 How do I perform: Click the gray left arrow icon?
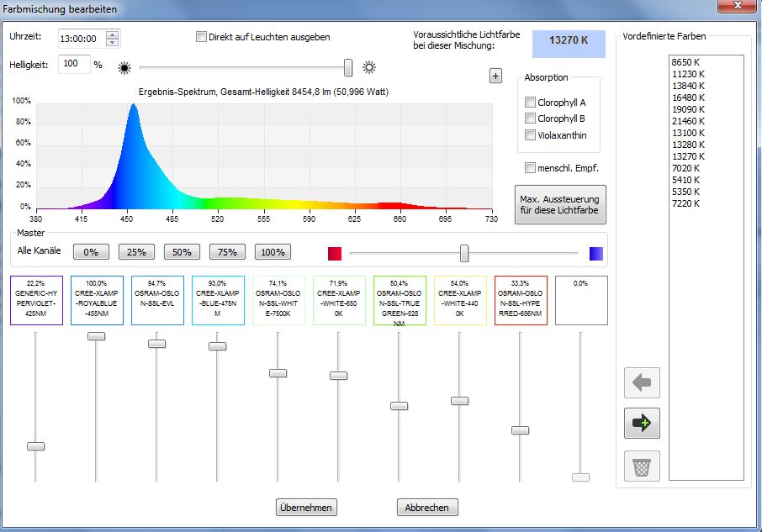[x=642, y=383]
